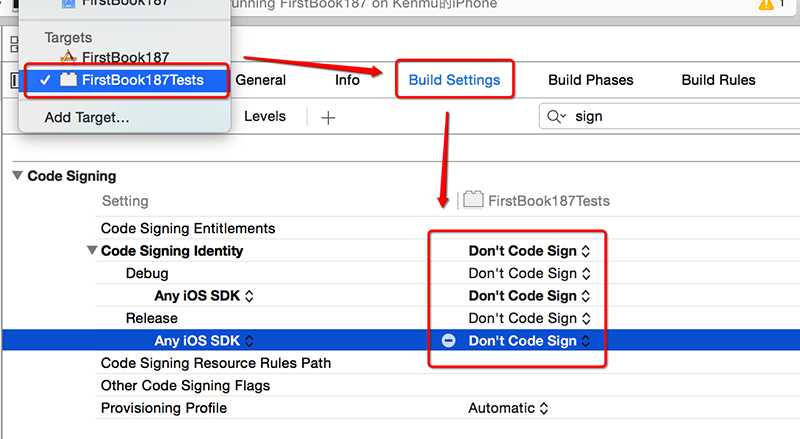This screenshot has height=439, width=800.
Task: Click the search field containing sign
Action: 669,117
